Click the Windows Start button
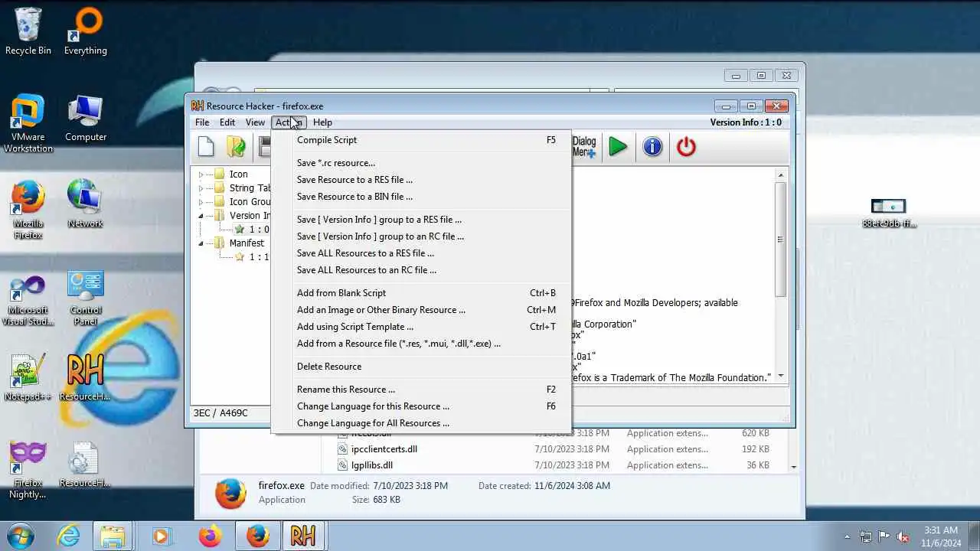The height and width of the screenshot is (551, 980). 19,536
